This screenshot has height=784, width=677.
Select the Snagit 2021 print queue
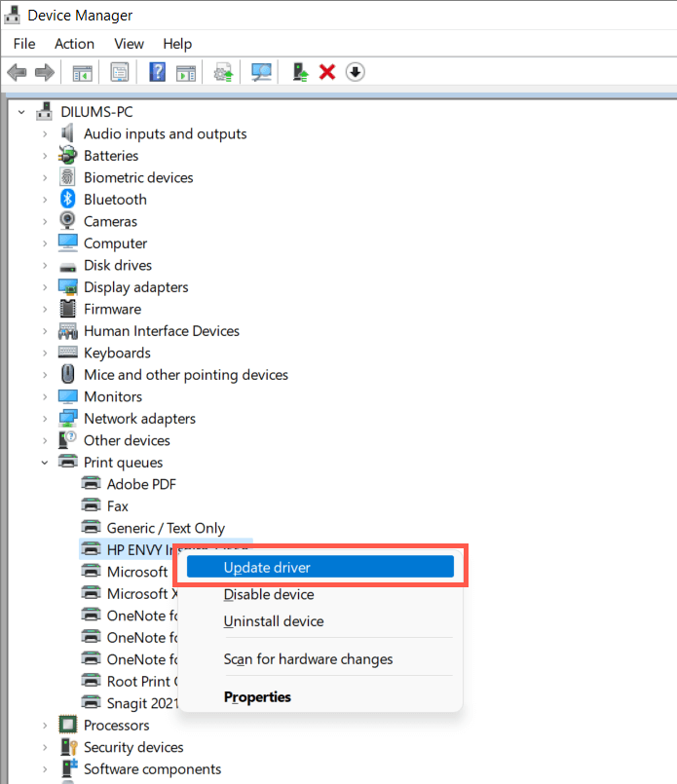click(142, 703)
